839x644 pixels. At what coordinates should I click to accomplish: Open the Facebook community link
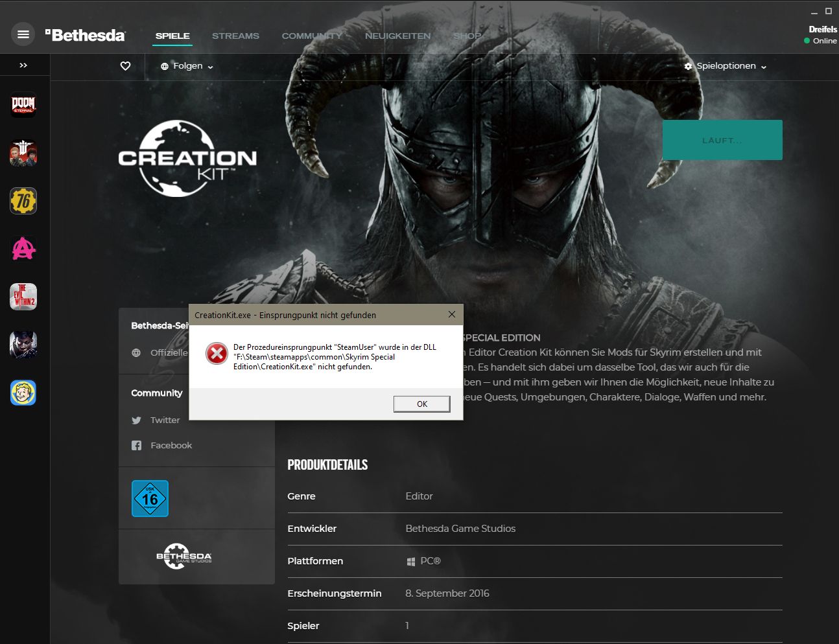click(x=171, y=445)
